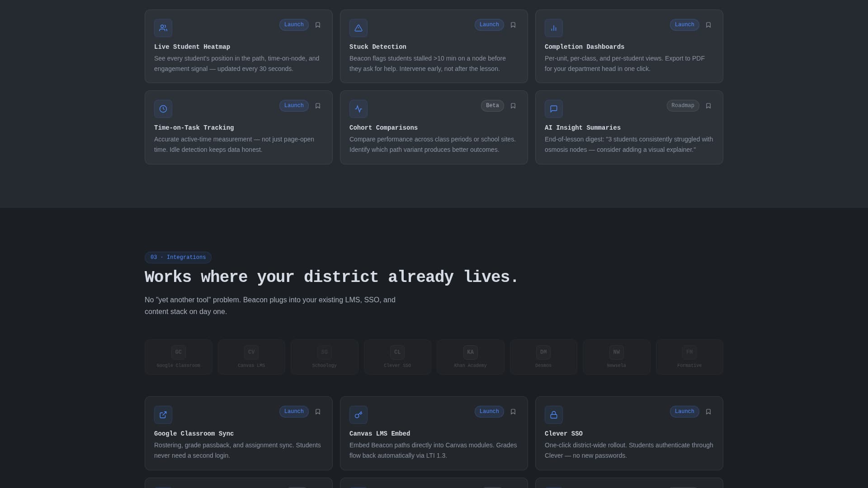Click the NW logo badge for Newsela
Screen dimensions: 868x488
coord(617,352)
